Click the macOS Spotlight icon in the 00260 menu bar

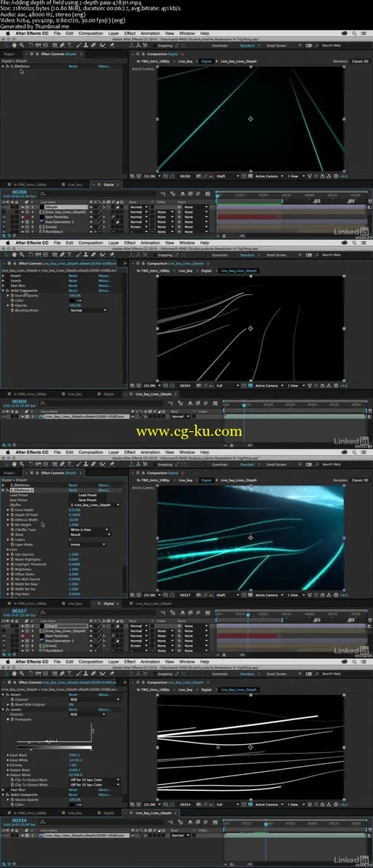pyautogui.click(x=354, y=33)
